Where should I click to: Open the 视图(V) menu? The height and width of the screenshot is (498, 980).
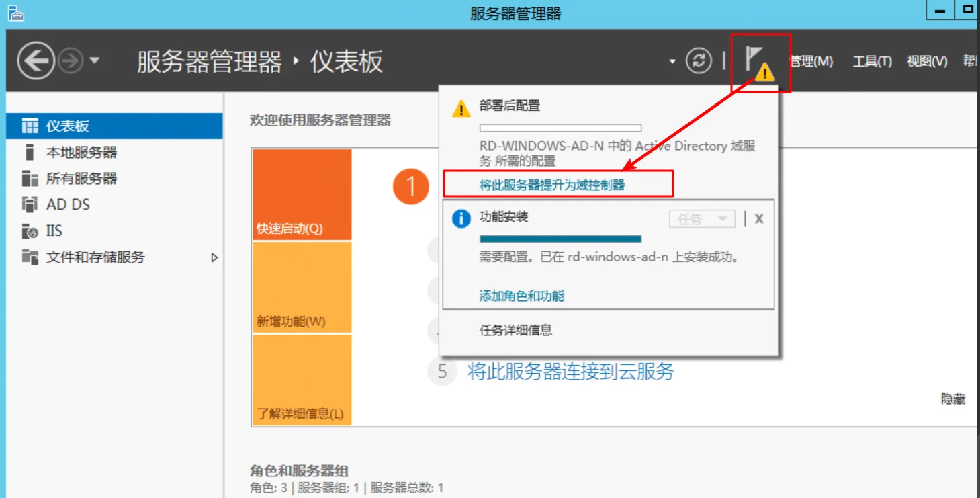pos(927,62)
